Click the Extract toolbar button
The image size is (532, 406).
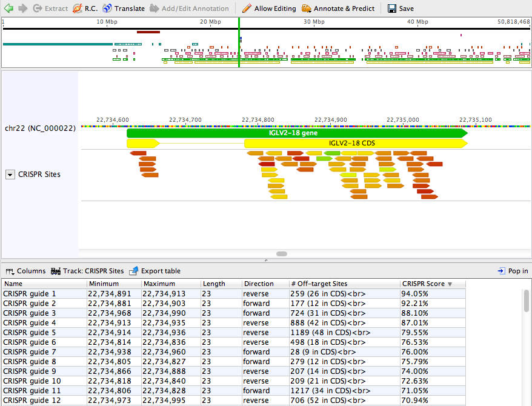pyautogui.click(x=50, y=8)
